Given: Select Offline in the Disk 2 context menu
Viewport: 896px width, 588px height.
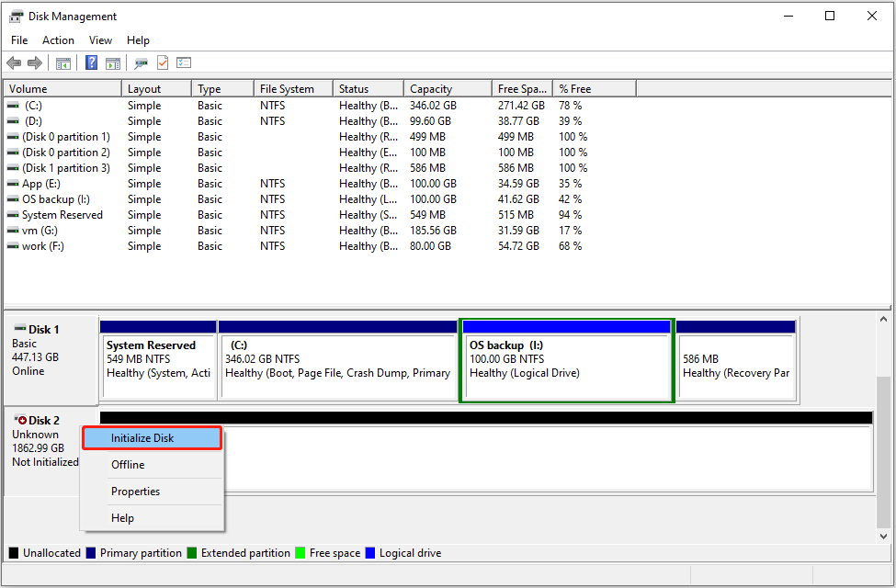Looking at the screenshot, I should 127,465.
